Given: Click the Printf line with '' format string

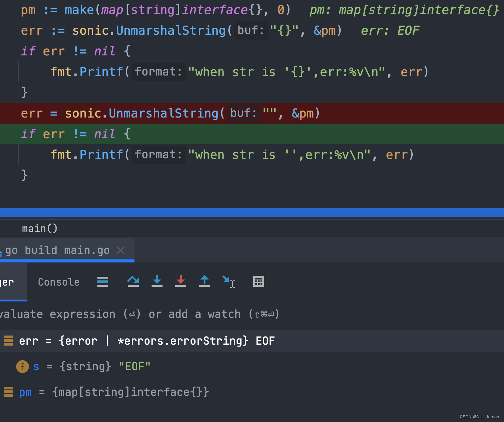Looking at the screenshot, I should tap(232, 155).
